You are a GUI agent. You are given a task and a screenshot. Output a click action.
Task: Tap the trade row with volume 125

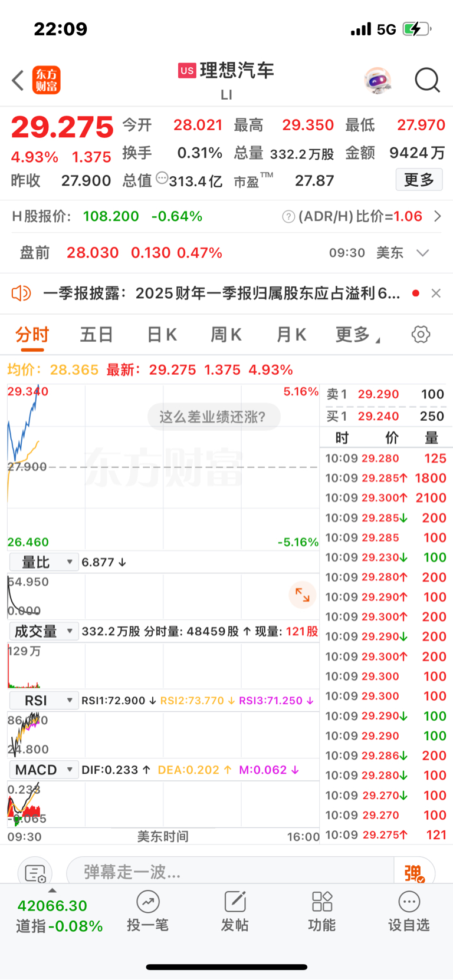pos(386,458)
